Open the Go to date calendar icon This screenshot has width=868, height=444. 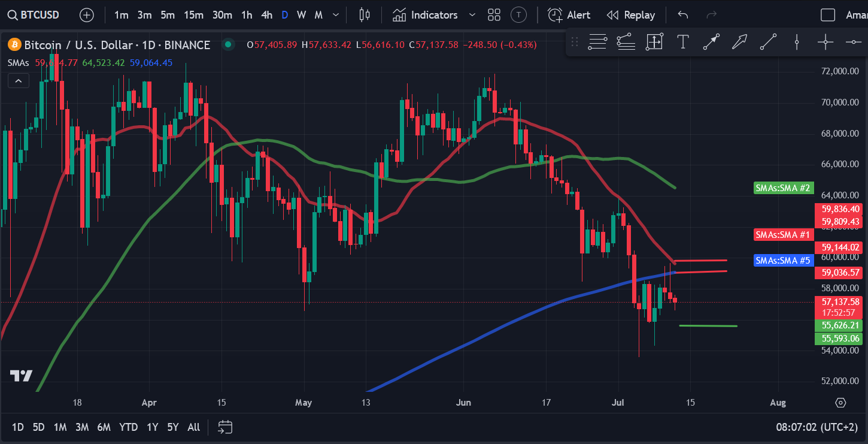225,427
